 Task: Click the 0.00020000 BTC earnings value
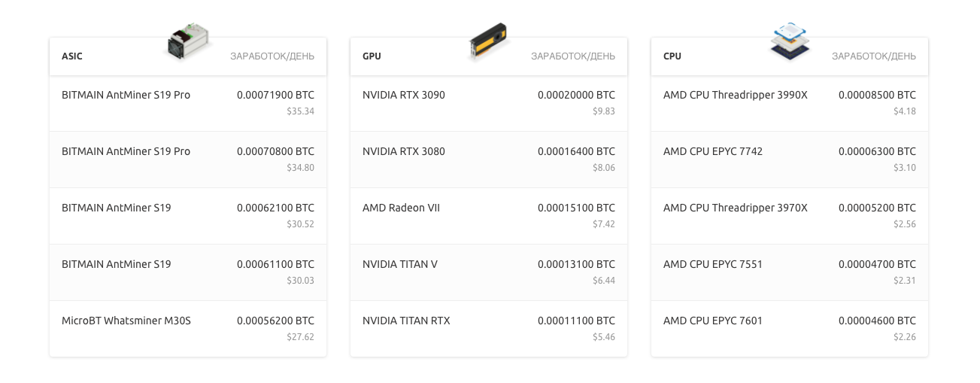[576, 96]
